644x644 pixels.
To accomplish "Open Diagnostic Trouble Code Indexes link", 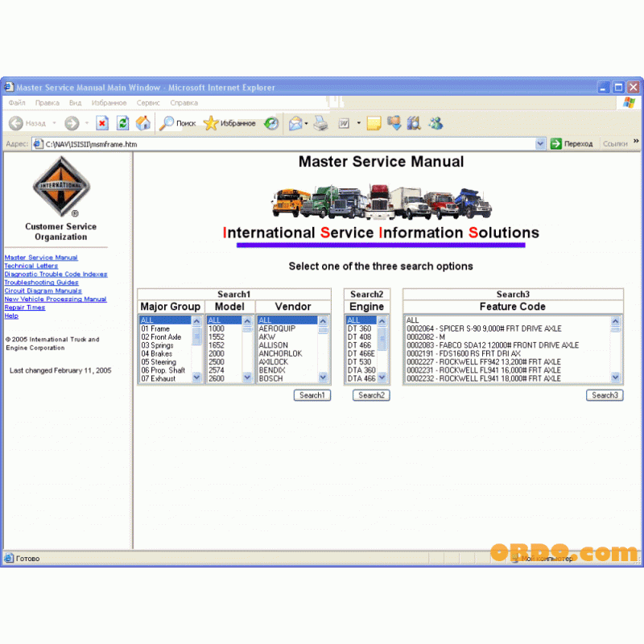I will (x=56, y=274).
